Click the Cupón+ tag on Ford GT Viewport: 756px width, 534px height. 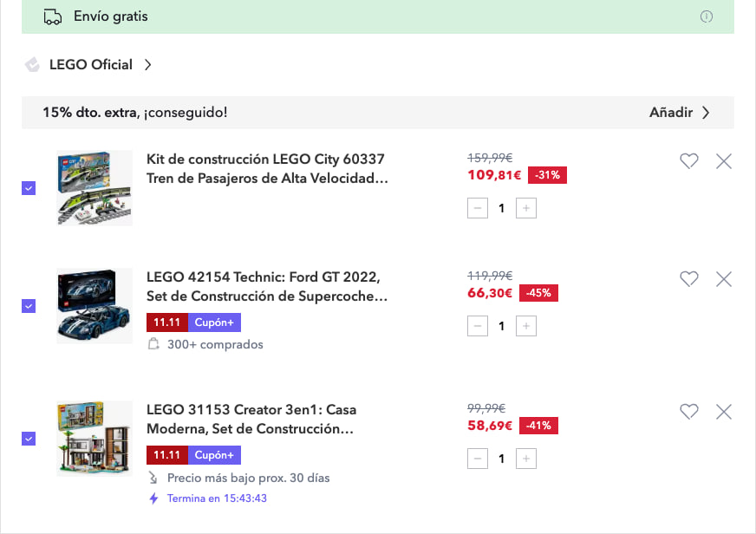click(x=214, y=322)
